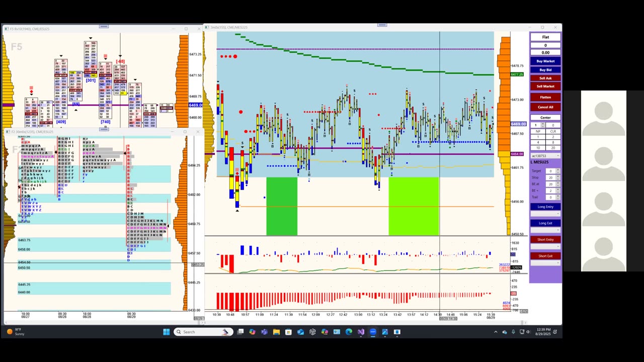Viewport: 644px width, 362px height.
Task: Launch Copilot from the taskbar
Action: [252, 332]
